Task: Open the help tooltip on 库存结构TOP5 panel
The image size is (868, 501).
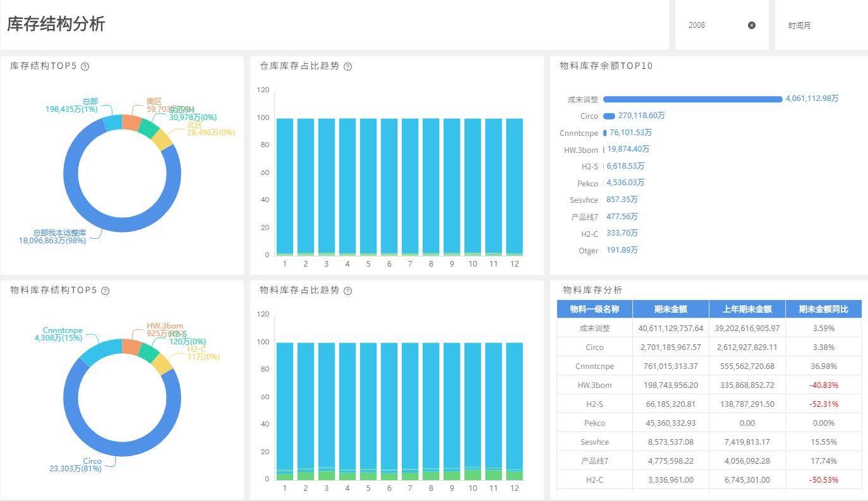Action: coord(85,66)
